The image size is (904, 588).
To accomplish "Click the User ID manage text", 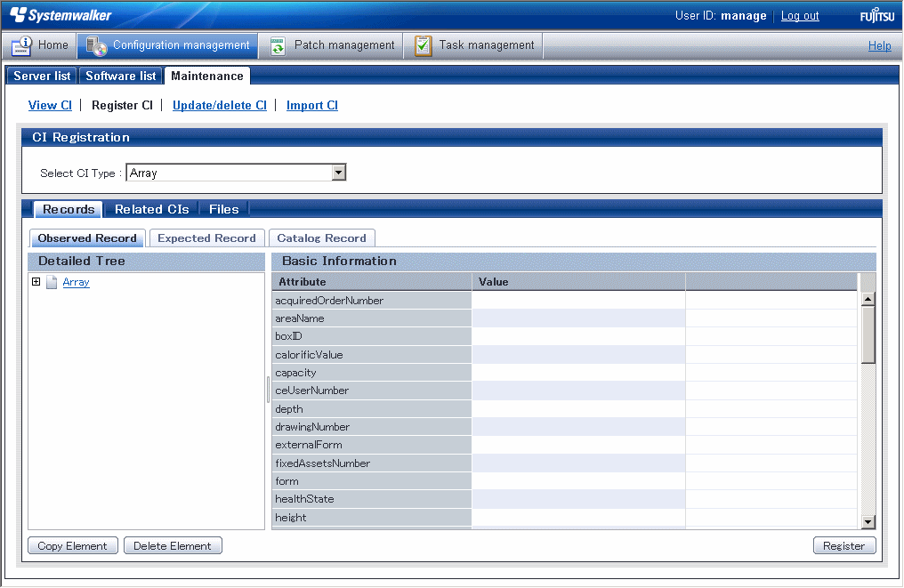I will coord(721,15).
